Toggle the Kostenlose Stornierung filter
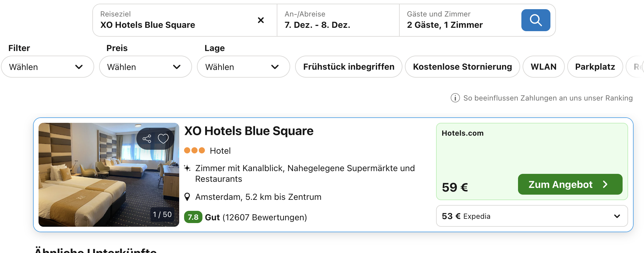Viewport: 644px width, 253px height. click(462, 67)
